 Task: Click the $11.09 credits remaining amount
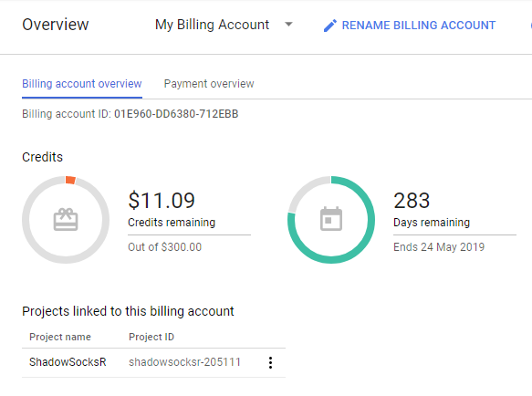click(x=162, y=200)
